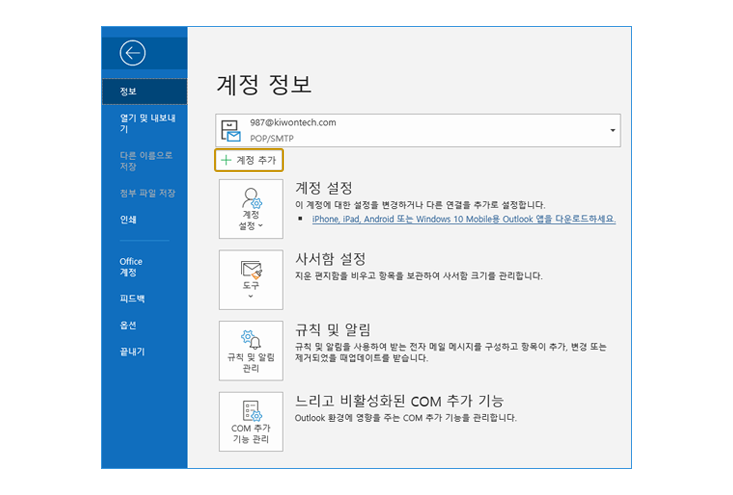Click the 규칙 및 알림 관리 icon button

pos(250,350)
